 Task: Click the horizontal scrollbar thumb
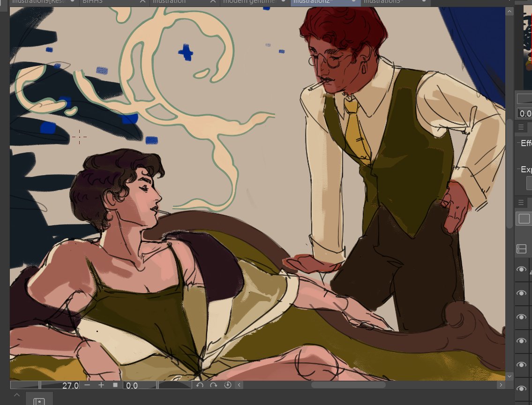[348, 385]
